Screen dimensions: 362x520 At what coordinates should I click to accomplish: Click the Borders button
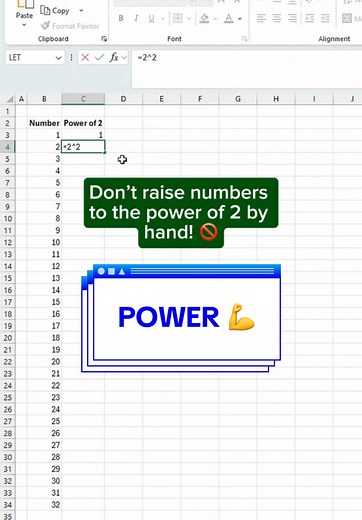point(178,18)
